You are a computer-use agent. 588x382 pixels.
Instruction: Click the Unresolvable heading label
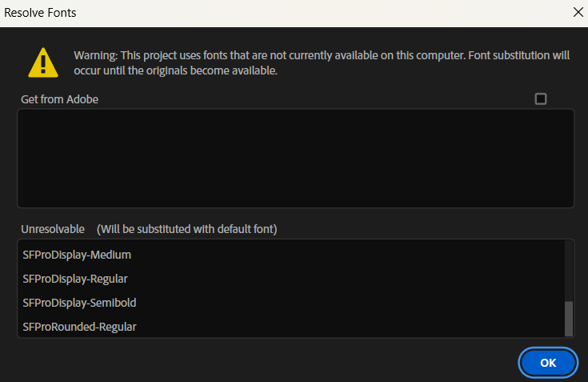tap(53, 229)
